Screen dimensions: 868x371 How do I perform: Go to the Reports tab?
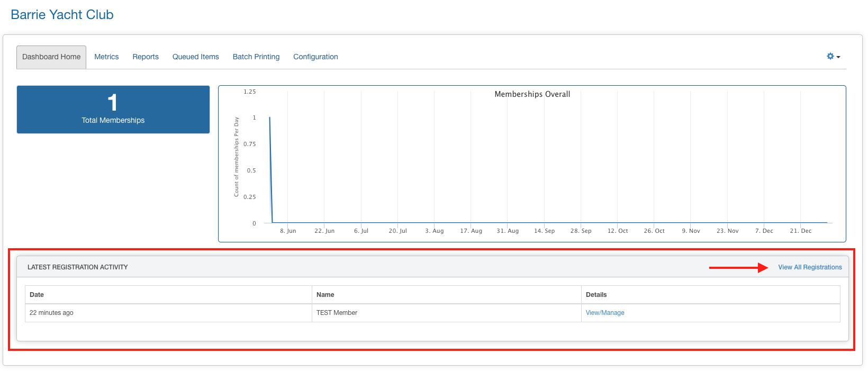[146, 57]
